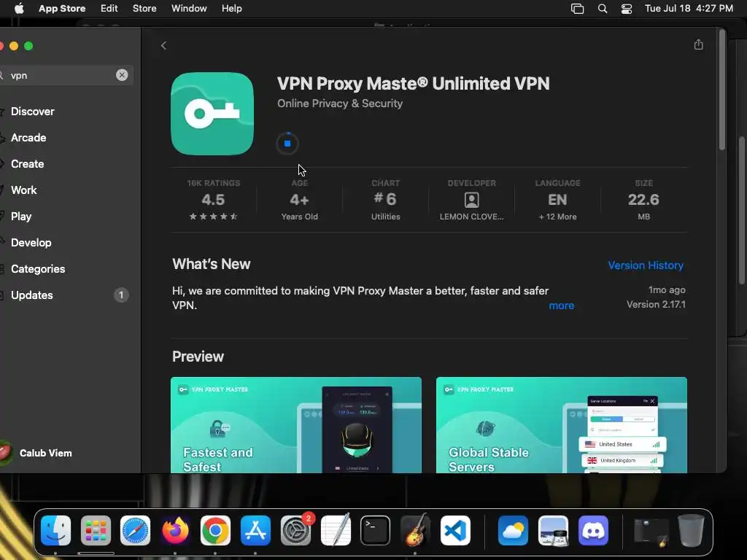
Task: Open the Weather app in the Dock
Action: pyautogui.click(x=513, y=530)
